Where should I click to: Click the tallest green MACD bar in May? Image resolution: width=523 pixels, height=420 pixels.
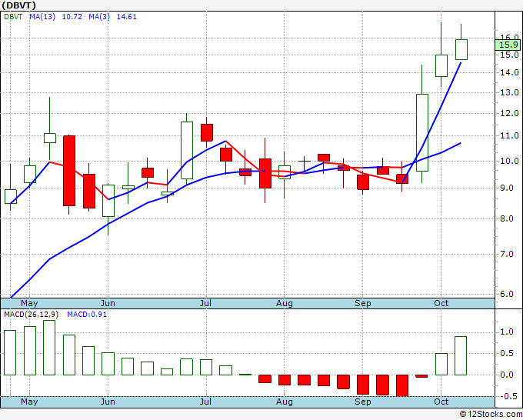pyautogui.click(x=49, y=348)
